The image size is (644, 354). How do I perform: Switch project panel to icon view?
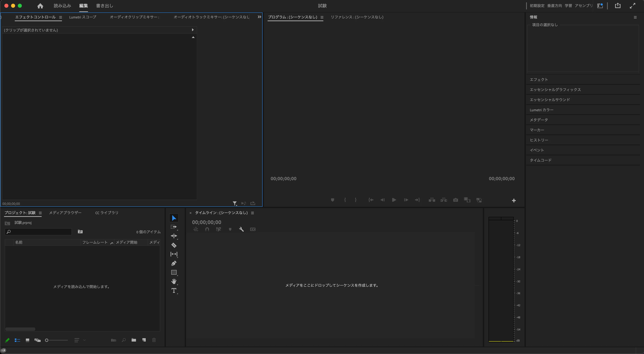click(28, 340)
